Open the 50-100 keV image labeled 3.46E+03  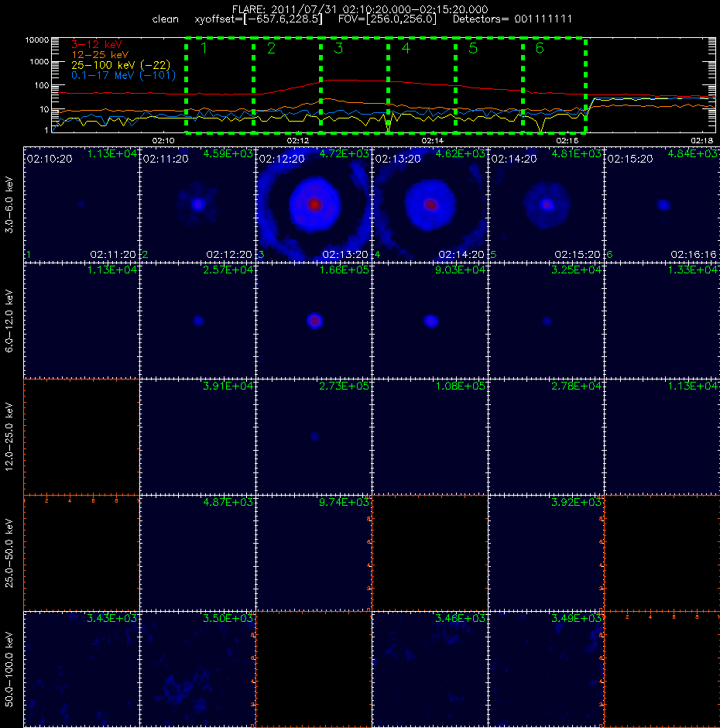pos(430,669)
